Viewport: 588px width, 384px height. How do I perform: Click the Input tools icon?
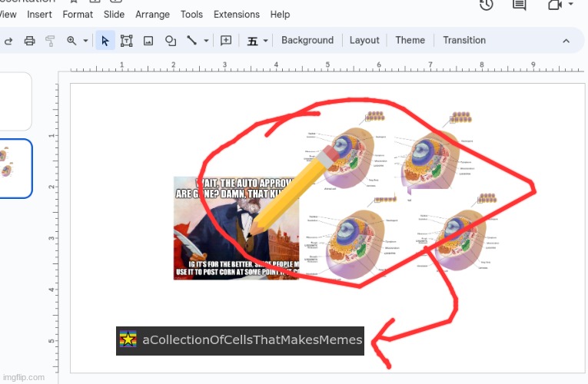[252, 41]
